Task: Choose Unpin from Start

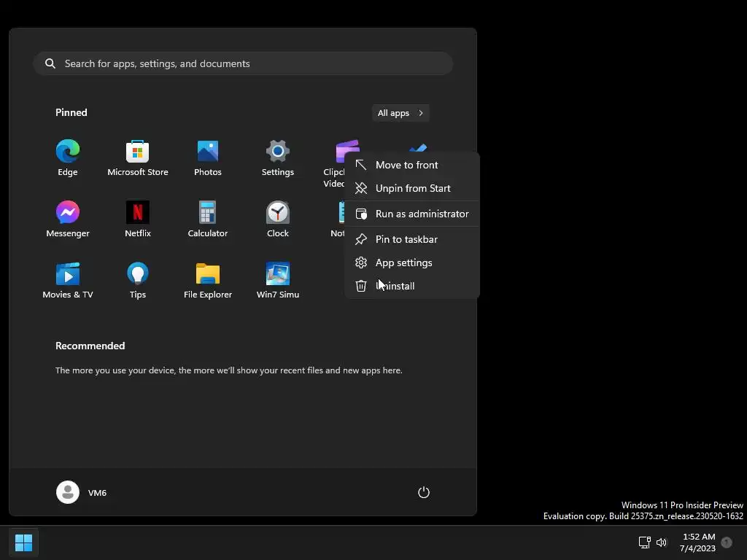Action: coord(412,188)
